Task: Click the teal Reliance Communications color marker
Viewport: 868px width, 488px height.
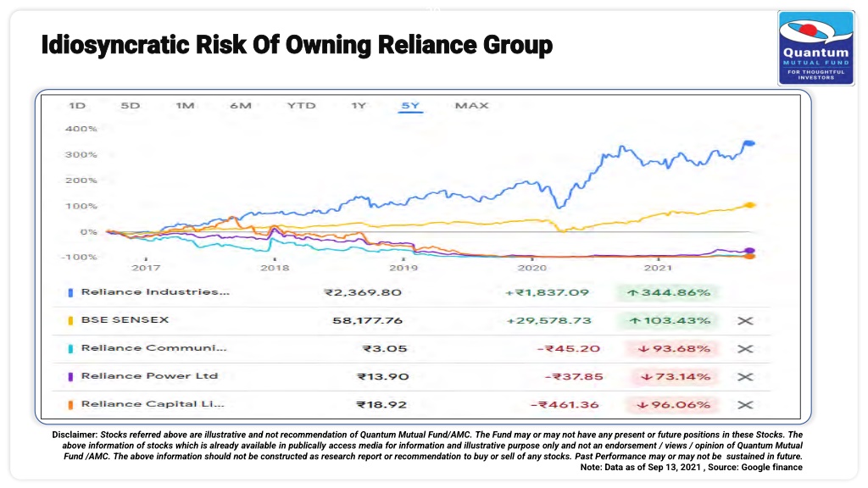Action: coord(70,349)
